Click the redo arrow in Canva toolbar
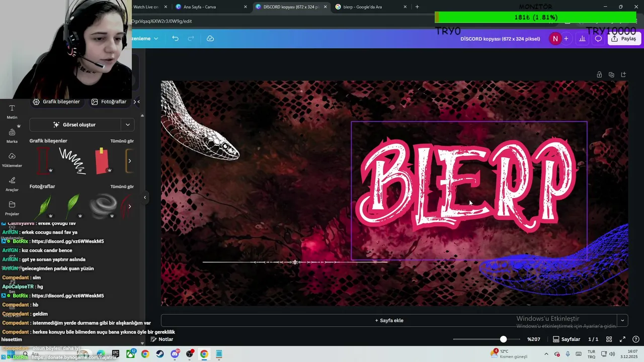Screen dimensions: 644x362 [x=191, y=39]
